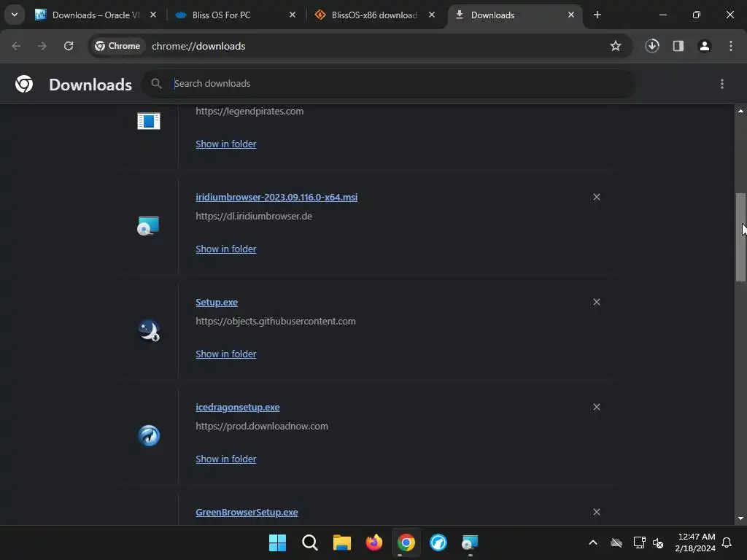Open File Explorer from the taskbar

341,542
